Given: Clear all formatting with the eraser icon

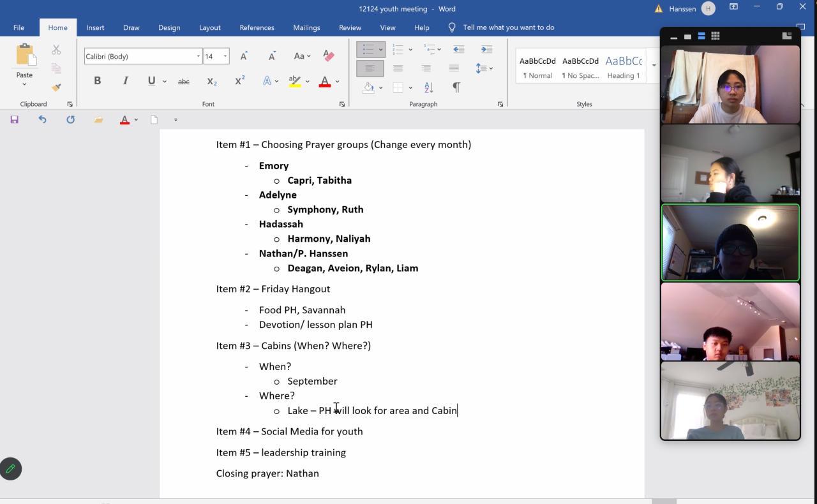Looking at the screenshot, I should click(329, 56).
